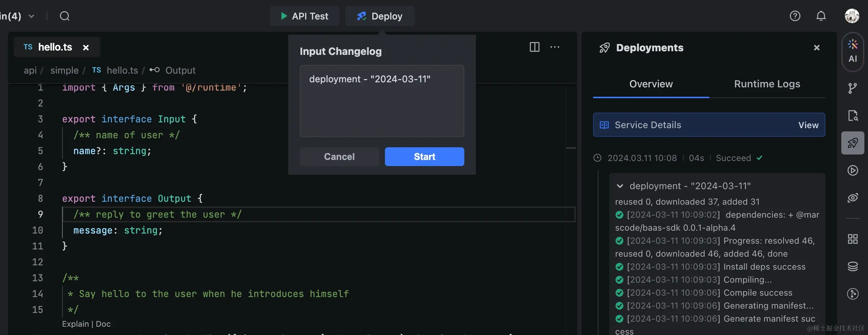Open the split editor view icon
Screen dimensions: 868x335
pos(534,47)
